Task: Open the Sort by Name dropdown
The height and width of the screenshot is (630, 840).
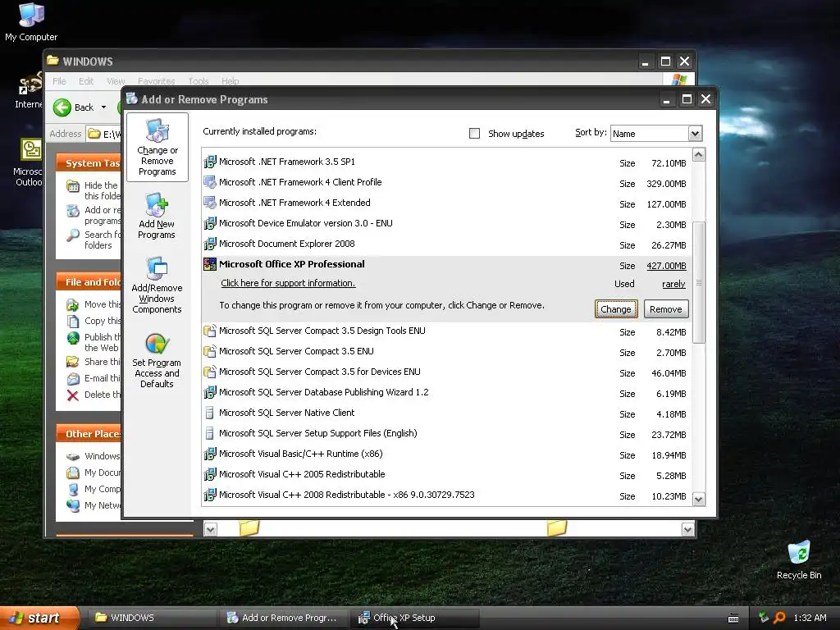Action: pos(695,134)
